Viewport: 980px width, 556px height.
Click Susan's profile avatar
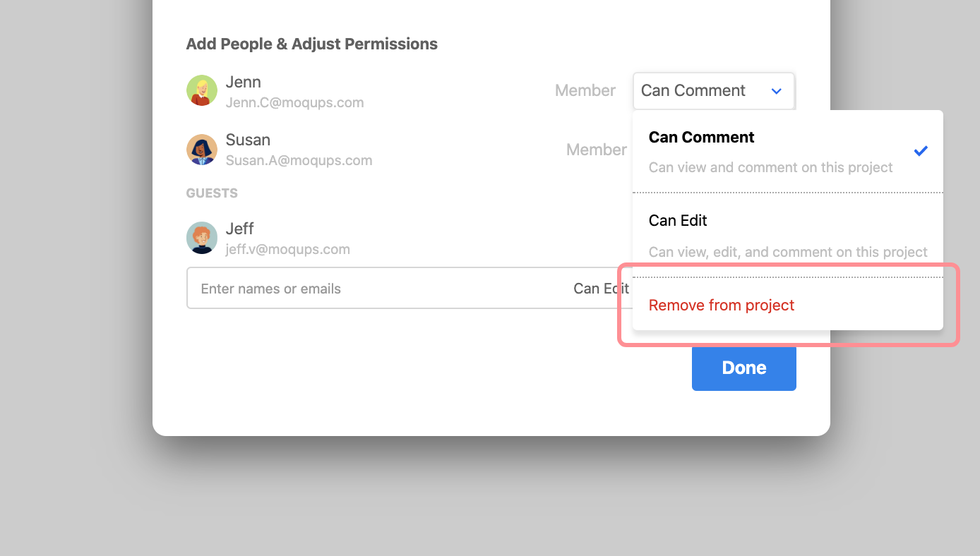click(x=202, y=150)
